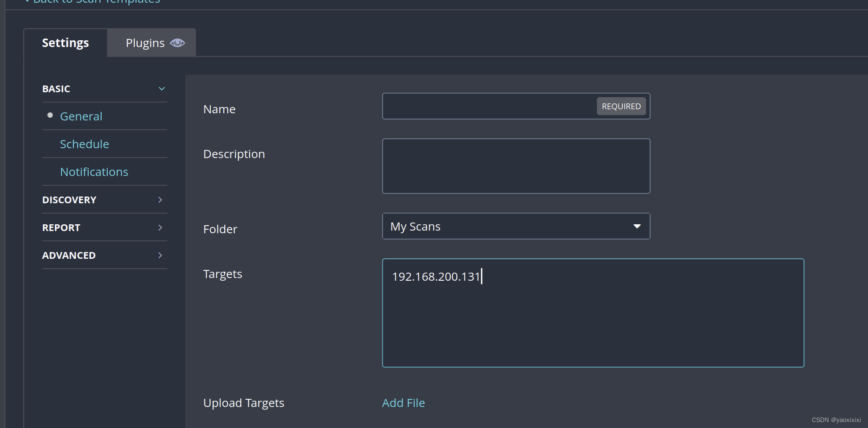Screen dimensions: 868x428
Task: Open the Plugins tab
Action: (151, 43)
